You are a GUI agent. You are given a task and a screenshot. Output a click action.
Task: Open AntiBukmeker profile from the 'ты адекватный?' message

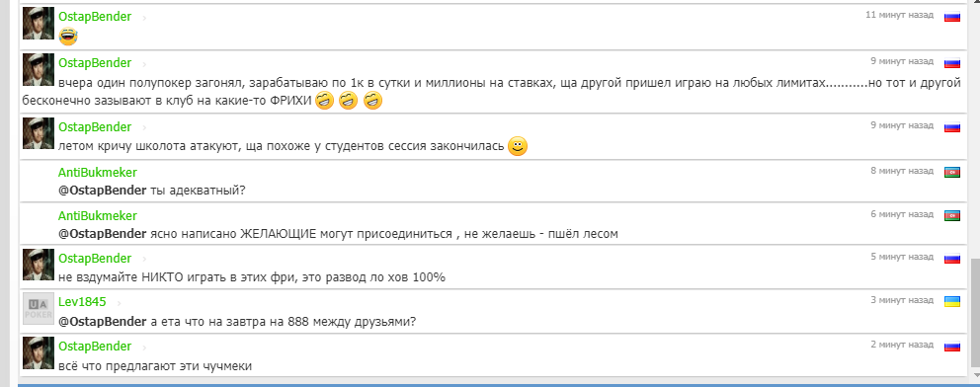98,173
